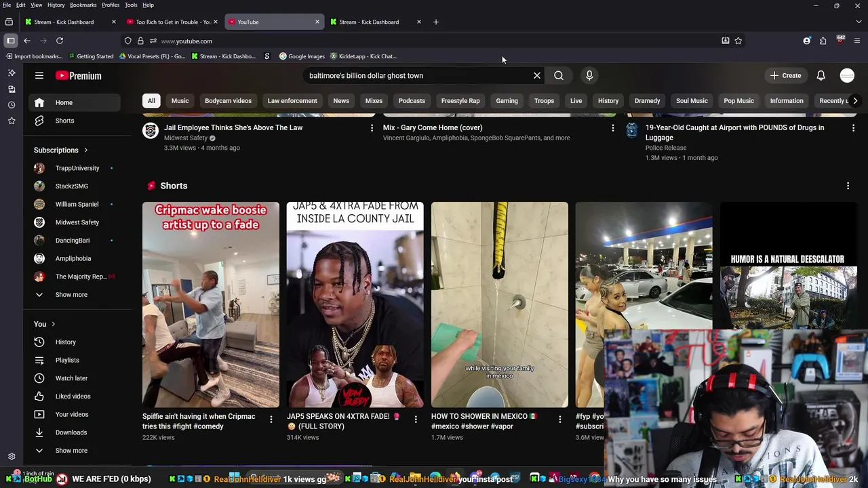
Task: Open the TrappUniversity subscription channel
Action: [x=75, y=168]
